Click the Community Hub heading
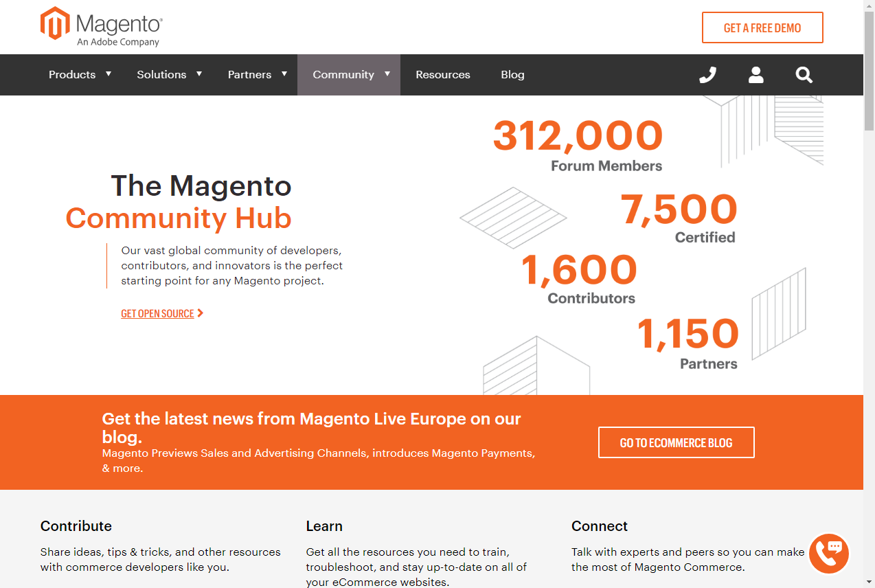Screen dimensions: 875x588 click(179, 218)
